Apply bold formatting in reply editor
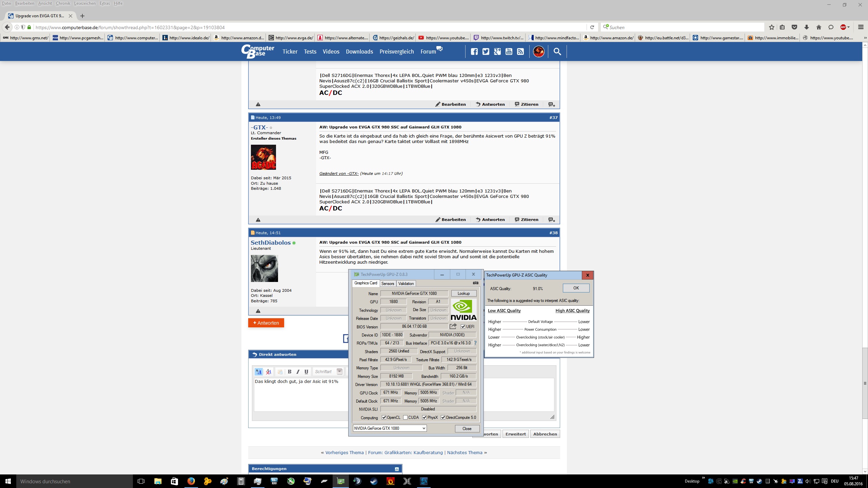This screenshot has height=488, width=868. coord(290,372)
